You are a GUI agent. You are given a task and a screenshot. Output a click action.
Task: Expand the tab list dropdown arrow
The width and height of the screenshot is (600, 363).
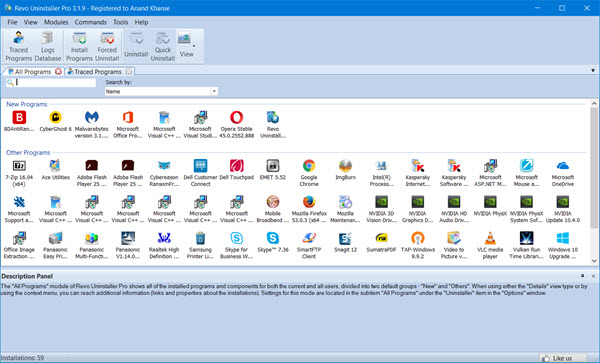pyautogui.click(x=593, y=70)
